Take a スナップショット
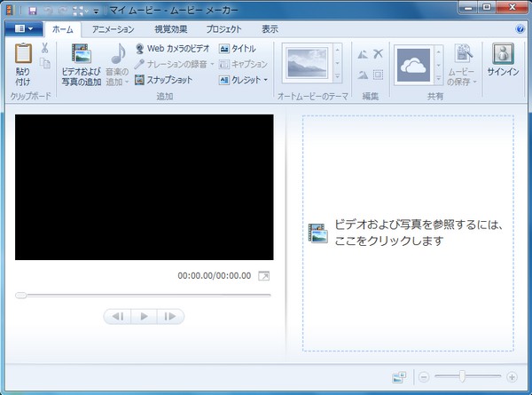This screenshot has width=532, height=395. pos(163,80)
